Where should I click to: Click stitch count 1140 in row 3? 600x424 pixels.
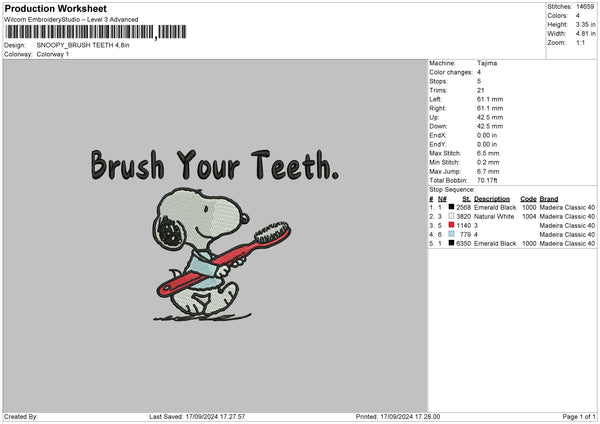[x=463, y=225]
